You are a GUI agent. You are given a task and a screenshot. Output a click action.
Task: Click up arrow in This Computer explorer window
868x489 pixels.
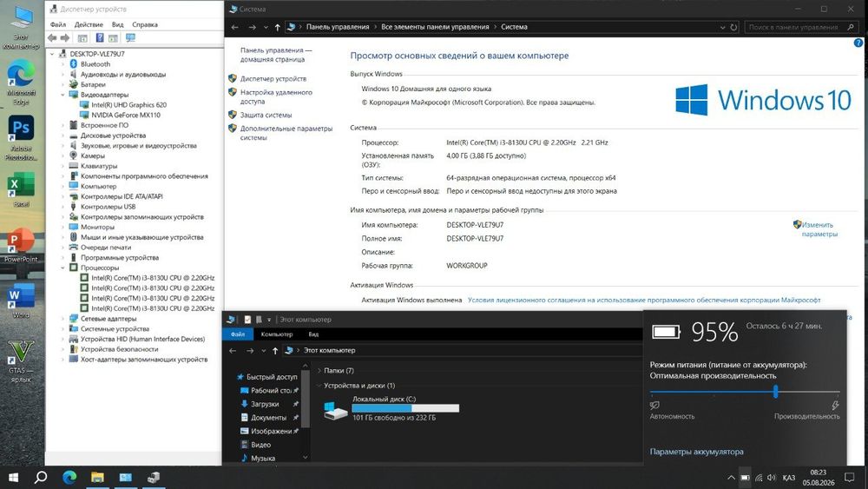(275, 351)
